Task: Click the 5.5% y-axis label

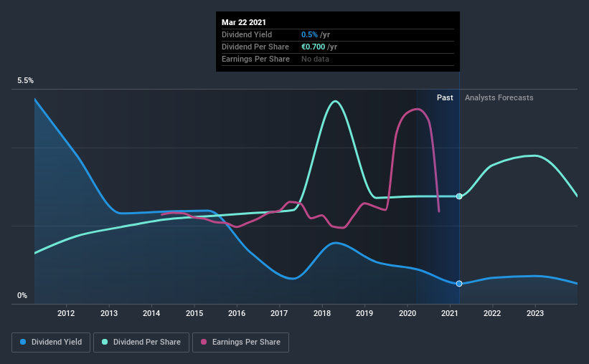Action: [x=25, y=81]
